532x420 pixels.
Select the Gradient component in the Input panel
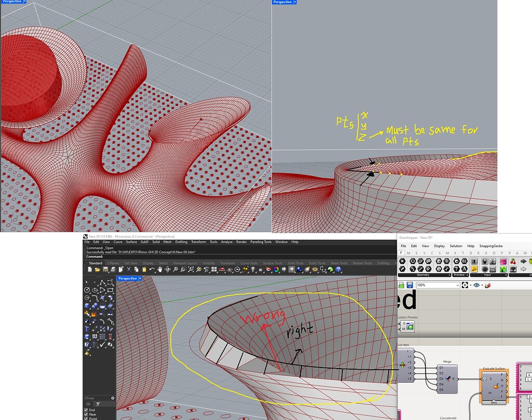[x=502, y=262]
